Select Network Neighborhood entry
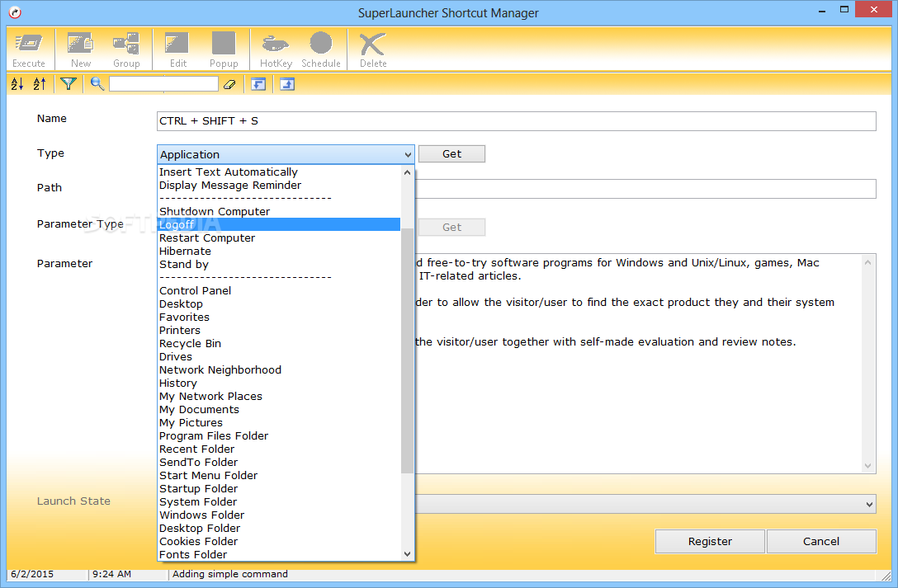Screen dimensions: 898x588 click(280, 369)
